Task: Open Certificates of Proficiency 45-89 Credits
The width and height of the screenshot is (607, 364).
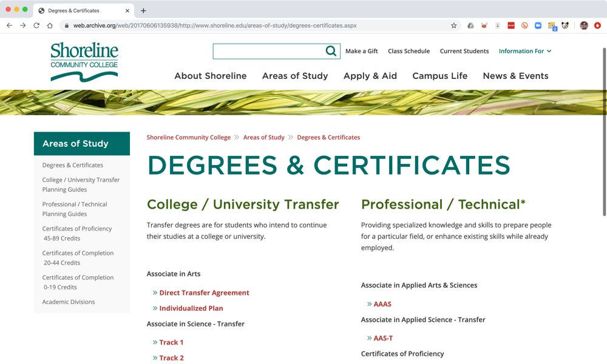Action: pos(77,234)
